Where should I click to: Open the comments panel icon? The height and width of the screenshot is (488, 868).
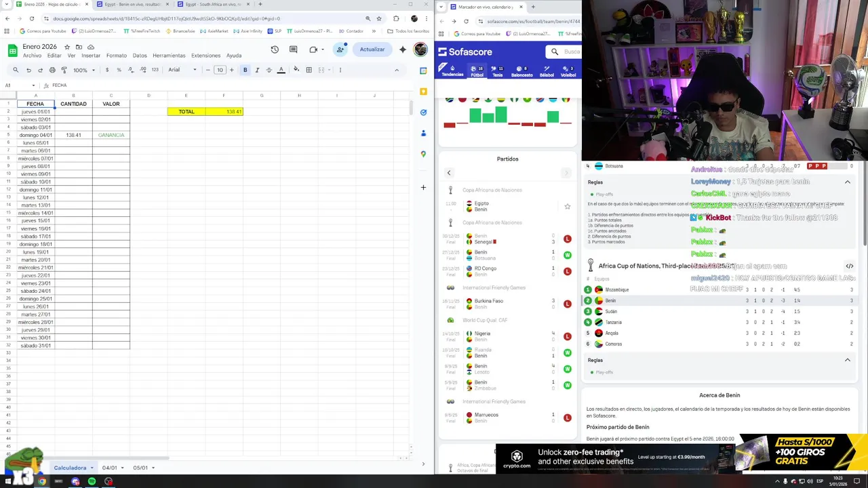[294, 49]
